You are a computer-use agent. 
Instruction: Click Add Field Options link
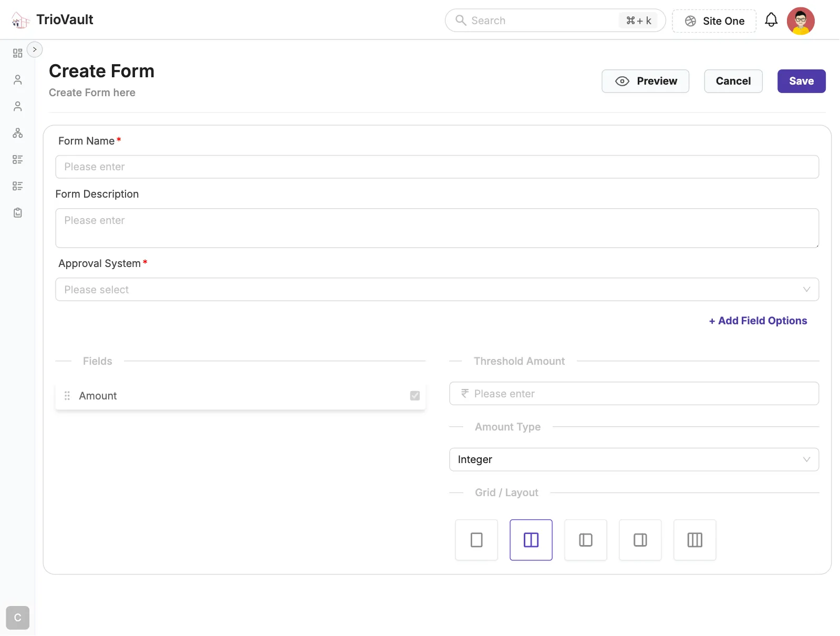(x=758, y=321)
